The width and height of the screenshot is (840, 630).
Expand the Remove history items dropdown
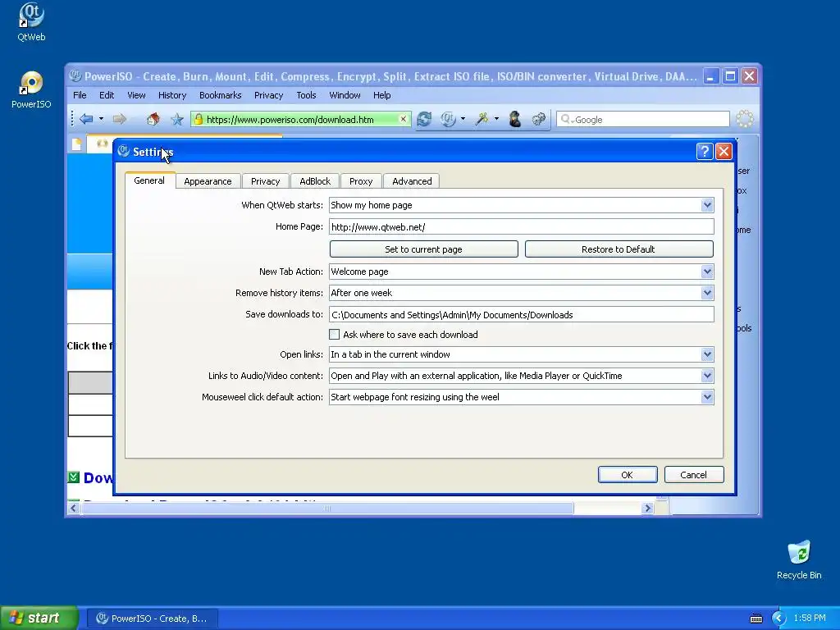point(707,293)
